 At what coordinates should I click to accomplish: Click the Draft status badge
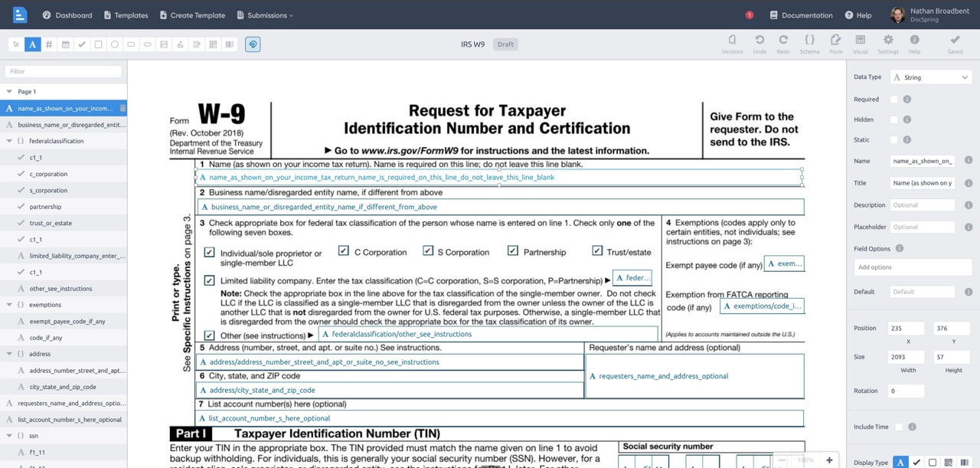click(505, 44)
